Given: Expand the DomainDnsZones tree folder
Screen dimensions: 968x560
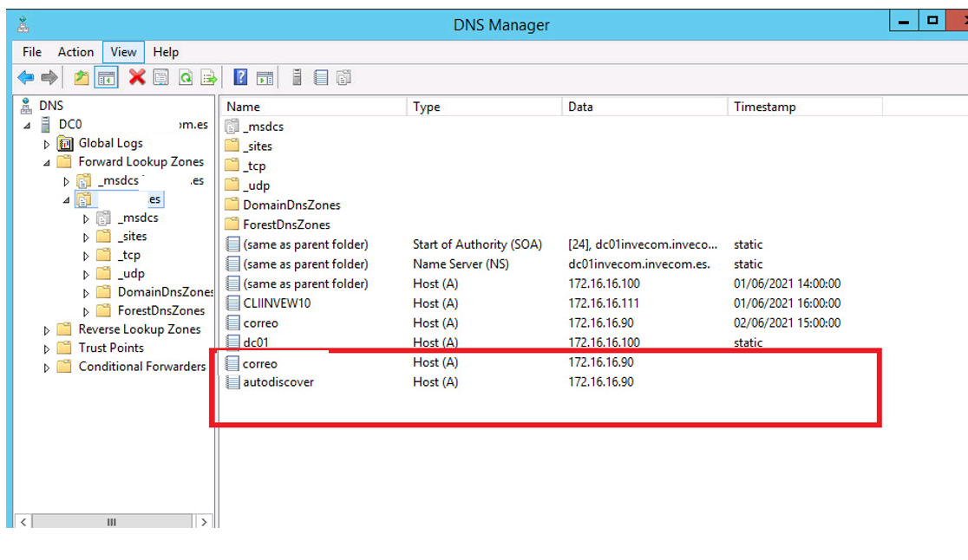Looking at the screenshot, I should pyautogui.click(x=86, y=293).
